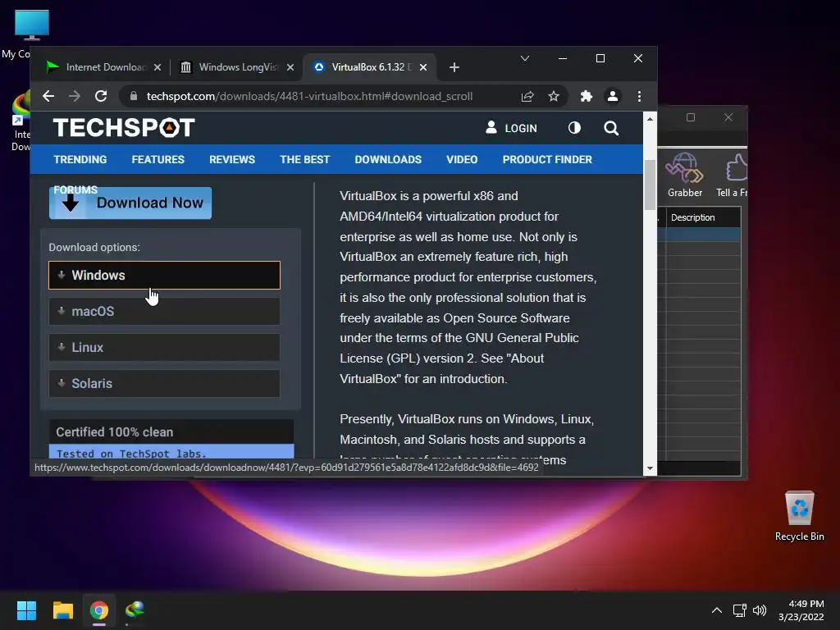Click the Internet Download Manager taskbar icon
This screenshot has height=630, width=840.
point(135,610)
